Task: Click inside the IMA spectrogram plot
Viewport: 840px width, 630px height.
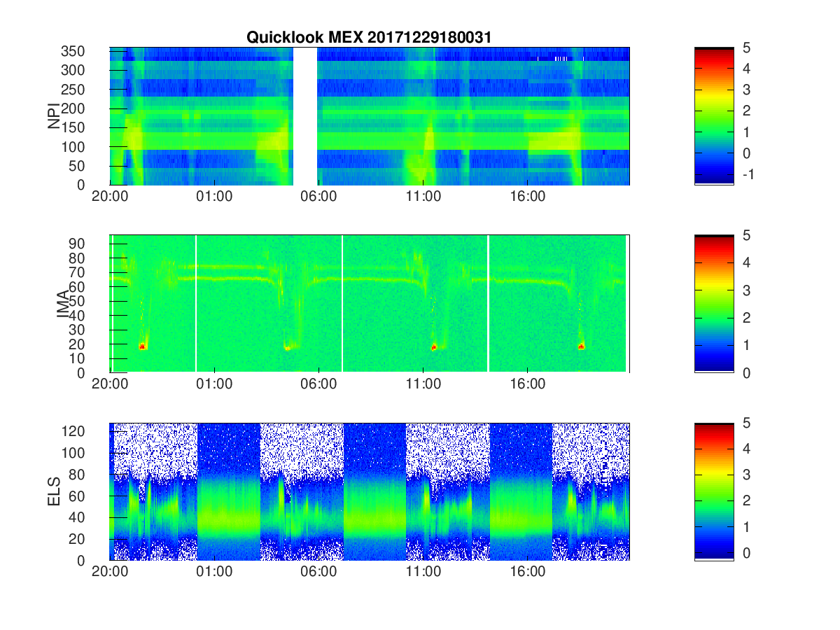Action: pos(370,304)
